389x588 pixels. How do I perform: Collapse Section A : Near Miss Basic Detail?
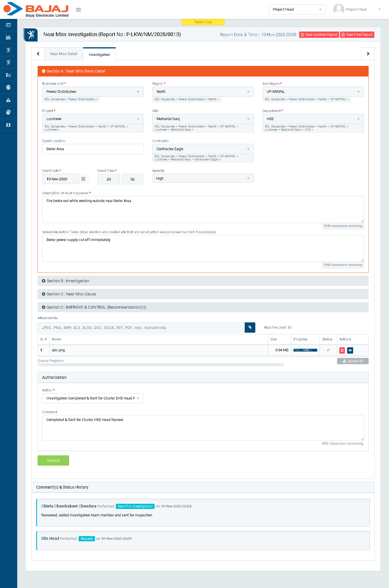[x=76, y=71]
